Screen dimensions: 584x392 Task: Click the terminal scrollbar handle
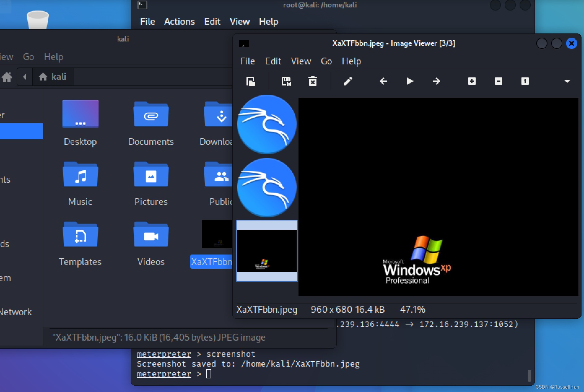click(x=529, y=376)
